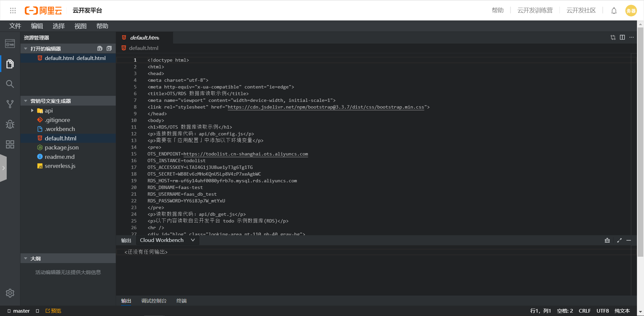644x316 pixels.
Task: Open the 云开发社区 link
Action: click(x=581, y=11)
